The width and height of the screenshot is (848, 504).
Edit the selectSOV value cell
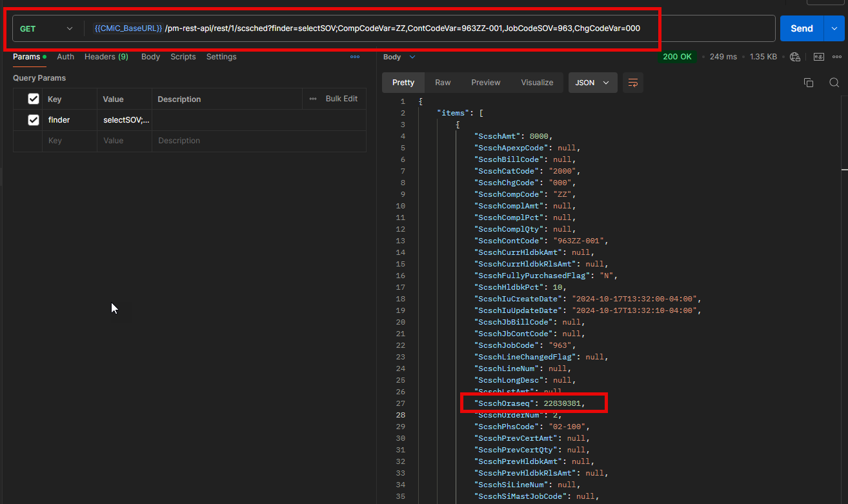click(x=125, y=120)
